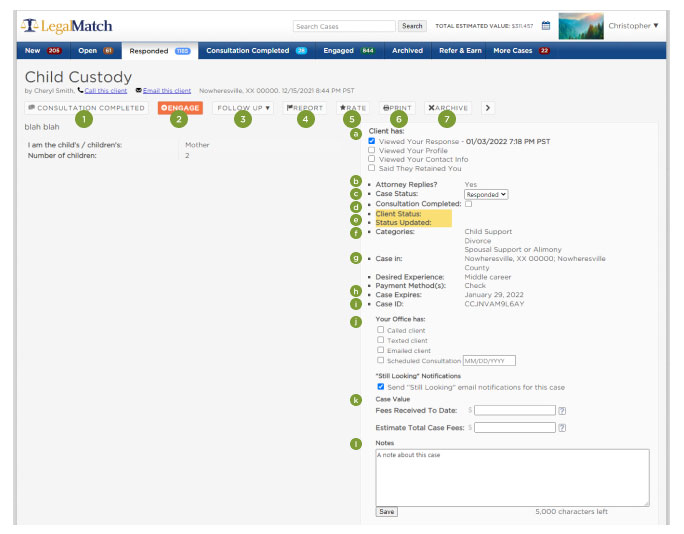The width and height of the screenshot is (684, 534).
Task: Click help icon beside Fees Received To Date
Action: pos(562,410)
